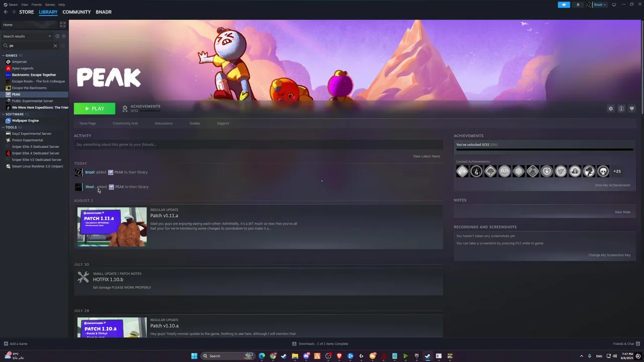
Task: Select Backrooms: Escape Together
Action: pyautogui.click(x=34, y=75)
